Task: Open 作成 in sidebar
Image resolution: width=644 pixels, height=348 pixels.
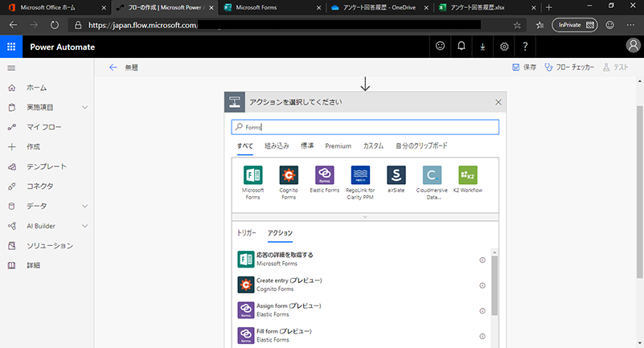Action: 33,147
